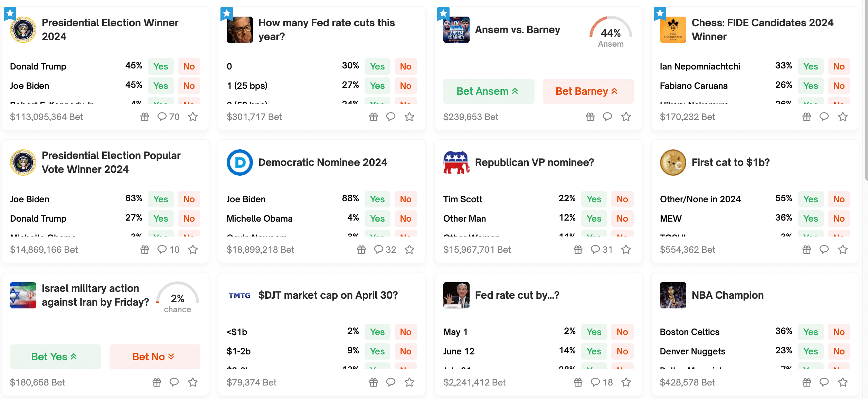Click gift icon on Presidential Election Winner card
Image resolution: width=868 pixels, height=399 pixels.
[x=145, y=117]
